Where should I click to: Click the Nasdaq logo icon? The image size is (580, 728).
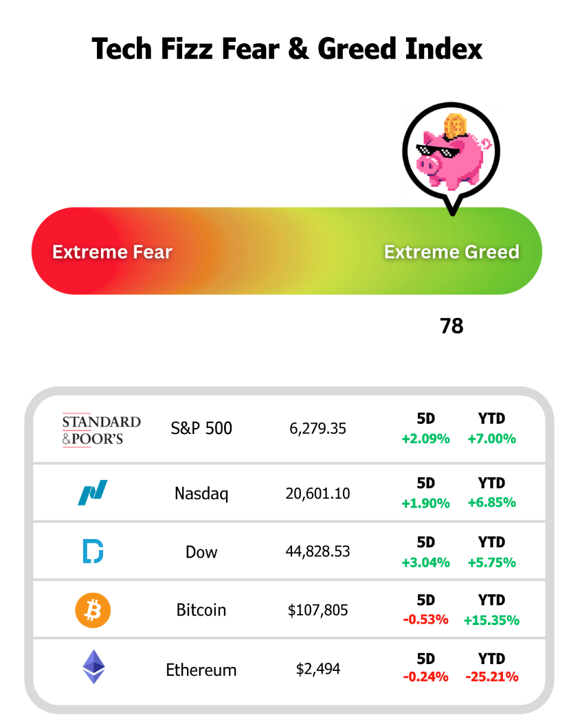tap(93, 492)
